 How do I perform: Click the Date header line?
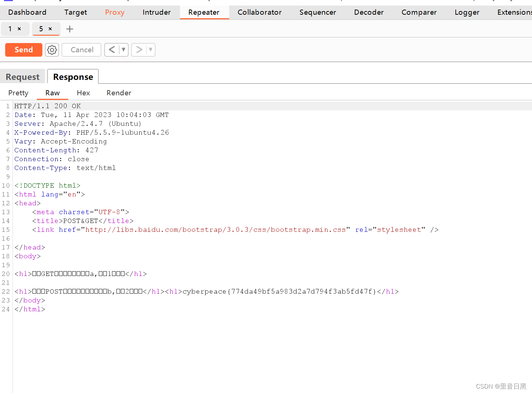91,115
